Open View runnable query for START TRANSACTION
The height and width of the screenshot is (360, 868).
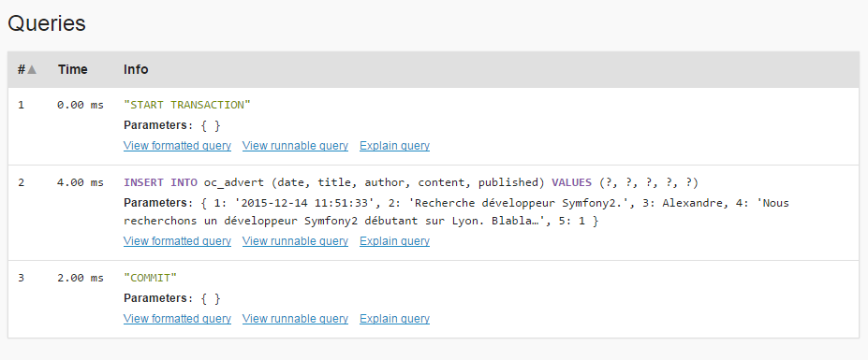(295, 146)
